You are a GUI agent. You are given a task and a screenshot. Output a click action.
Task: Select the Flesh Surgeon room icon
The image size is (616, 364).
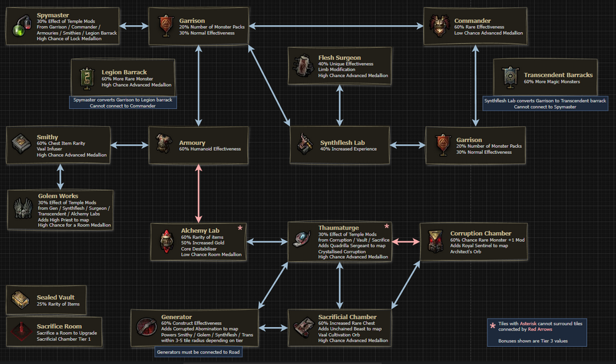pyautogui.click(x=302, y=65)
